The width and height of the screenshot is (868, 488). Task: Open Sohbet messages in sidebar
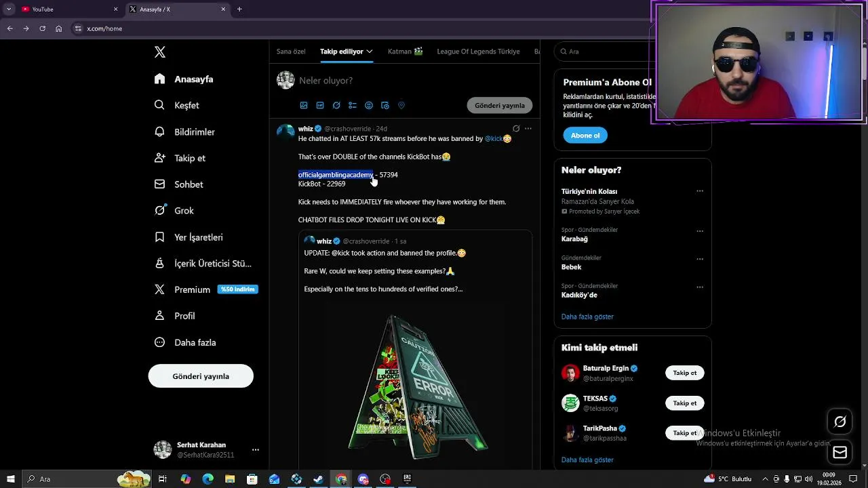178,184
